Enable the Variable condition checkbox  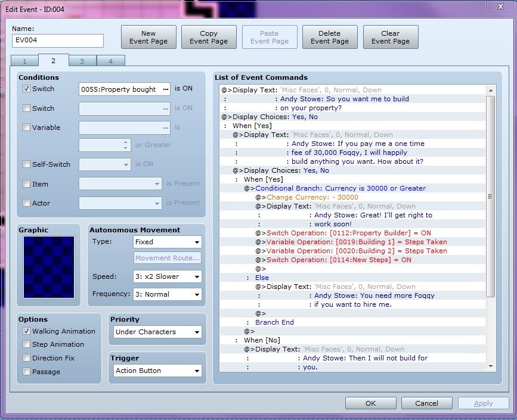pyautogui.click(x=26, y=127)
